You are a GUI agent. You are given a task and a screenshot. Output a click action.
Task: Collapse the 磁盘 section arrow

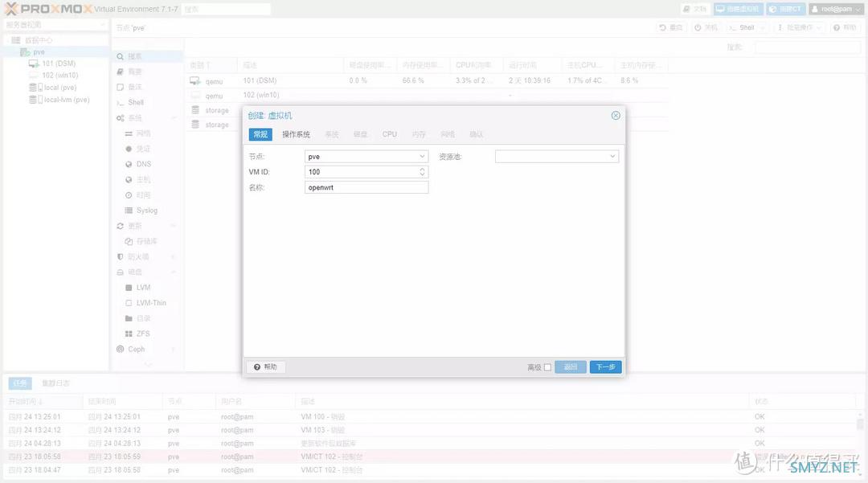point(174,272)
